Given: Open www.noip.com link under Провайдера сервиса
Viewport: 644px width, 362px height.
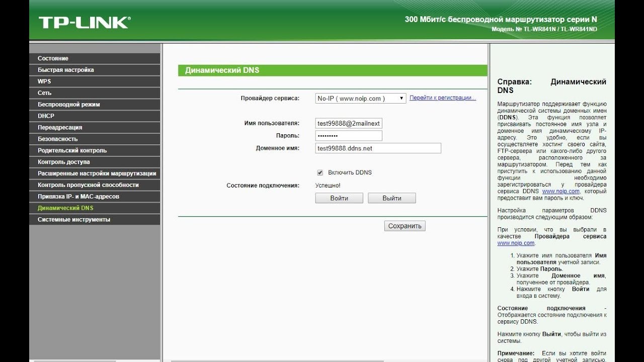Looking at the screenshot, I should tap(516, 243).
